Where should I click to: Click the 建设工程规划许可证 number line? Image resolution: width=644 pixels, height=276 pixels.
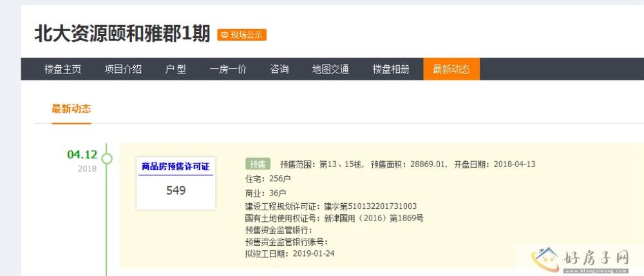point(330,206)
